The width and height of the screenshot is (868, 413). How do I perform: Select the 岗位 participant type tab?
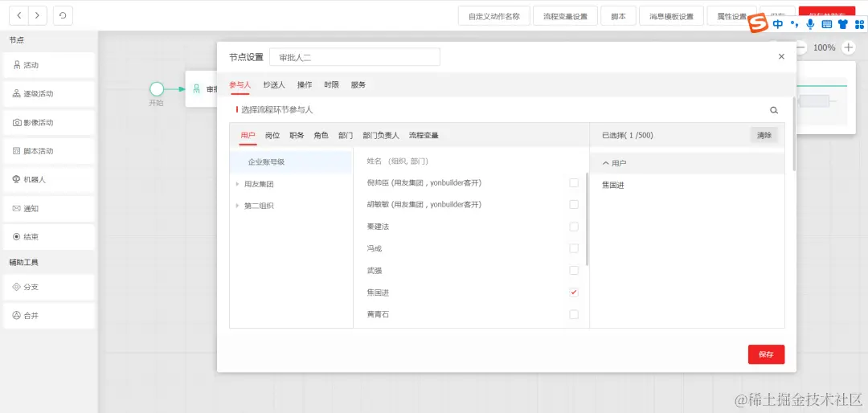(x=272, y=135)
